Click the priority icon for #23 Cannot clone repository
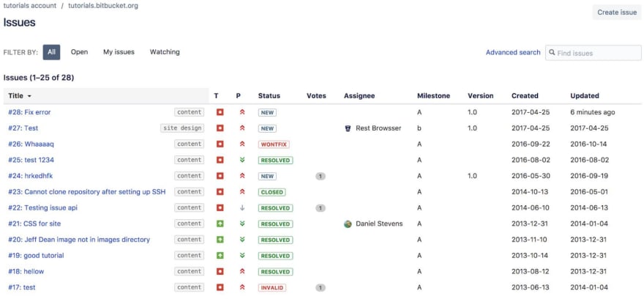This screenshot has height=302, width=644. point(242,192)
